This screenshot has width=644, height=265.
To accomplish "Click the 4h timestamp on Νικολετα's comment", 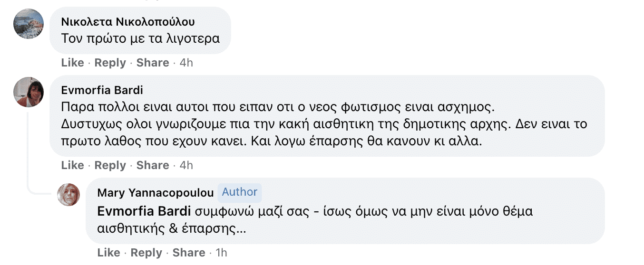I will tap(186, 63).
